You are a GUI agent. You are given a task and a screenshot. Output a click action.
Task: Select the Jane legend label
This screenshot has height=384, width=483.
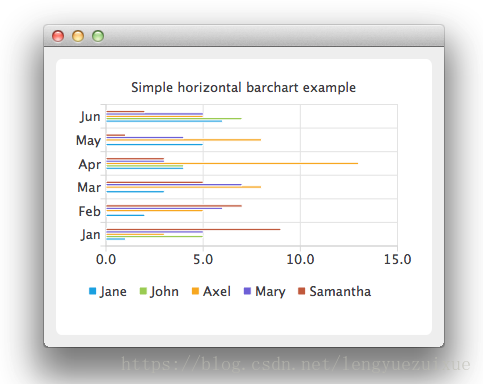point(113,292)
